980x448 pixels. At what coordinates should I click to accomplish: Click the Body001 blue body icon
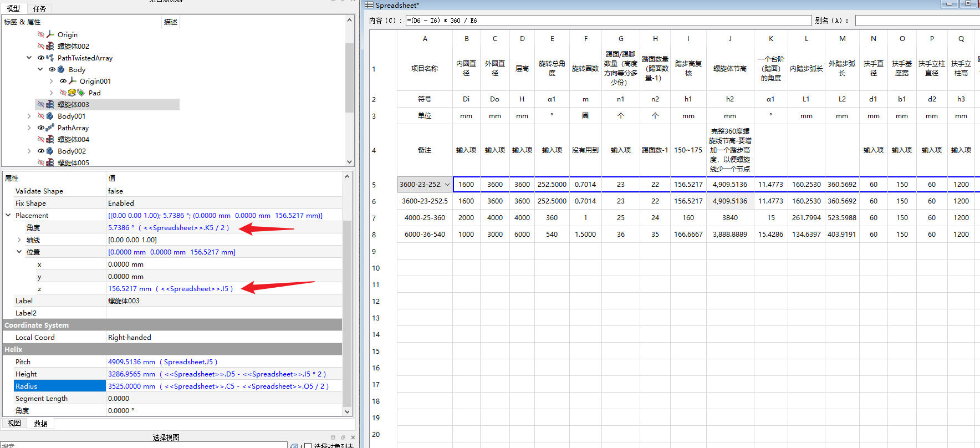pos(50,116)
